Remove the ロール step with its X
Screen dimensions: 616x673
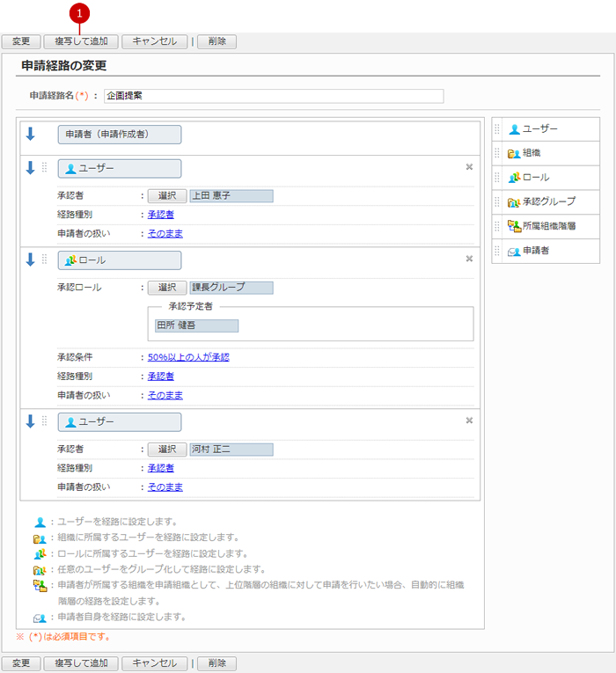click(x=469, y=259)
